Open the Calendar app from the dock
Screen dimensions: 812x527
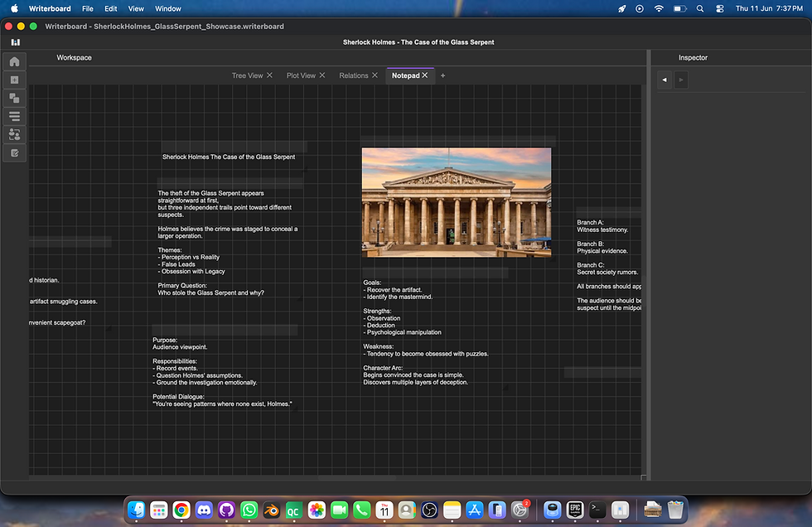click(x=384, y=510)
